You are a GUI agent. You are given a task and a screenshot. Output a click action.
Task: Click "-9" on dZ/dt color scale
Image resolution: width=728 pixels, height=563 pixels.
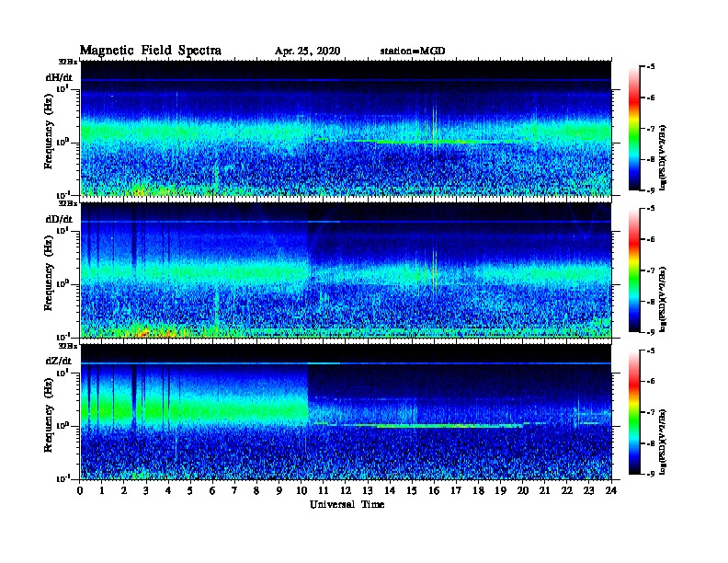coord(652,474)
